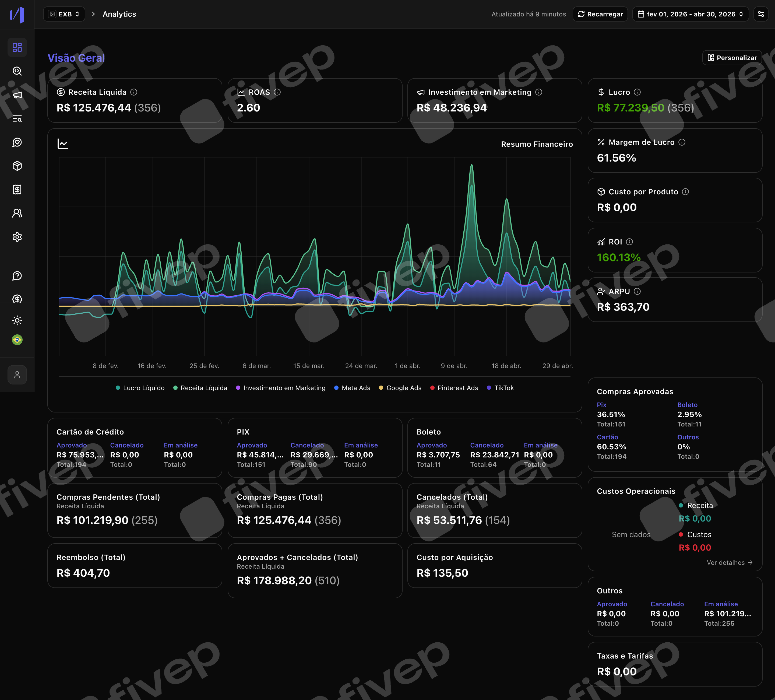
Task: Open the user profile avatar menu
Action: pyautogui.click(x=17, y=374)
